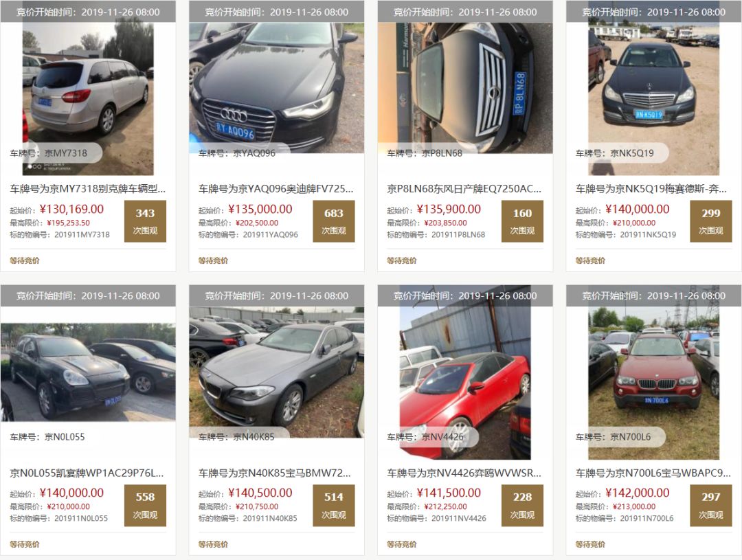Open the Porsche Cayenne 京N0L055 photo
Image resolution: width=742 pixels, height=560 pixels.
(88, 372)
